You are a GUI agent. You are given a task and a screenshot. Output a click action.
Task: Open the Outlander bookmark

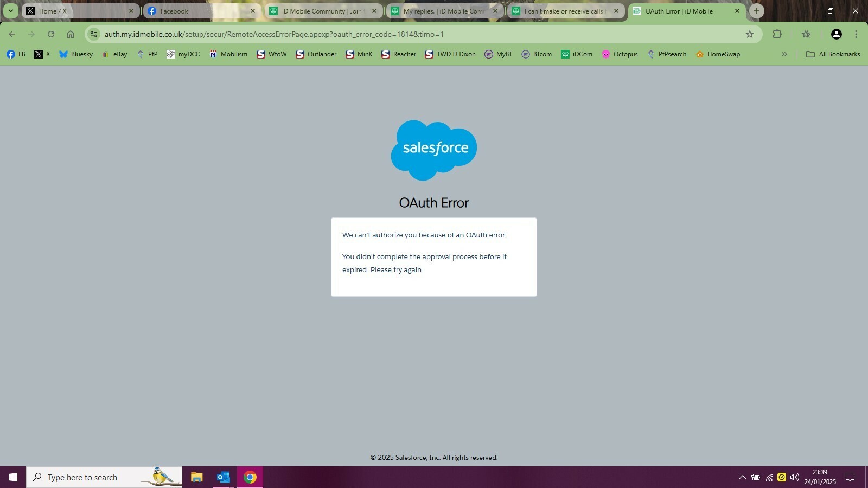coord(316,54)
